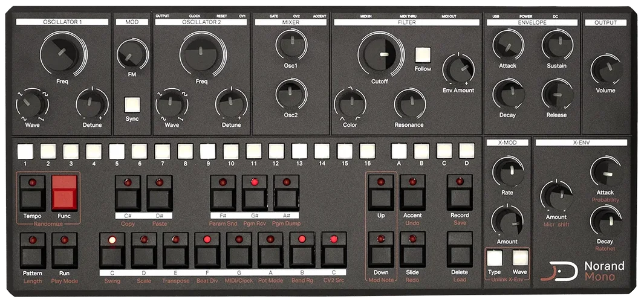Screen dimensions: 644x302
Task: Toggle the X-MOD Wave button
Action: [x=520, y=258]
